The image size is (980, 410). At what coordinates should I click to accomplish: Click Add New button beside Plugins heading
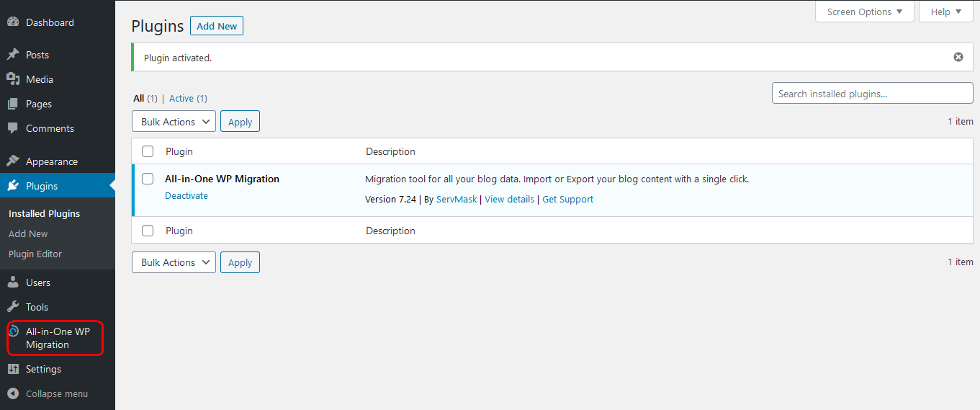(x=217, y=26)
